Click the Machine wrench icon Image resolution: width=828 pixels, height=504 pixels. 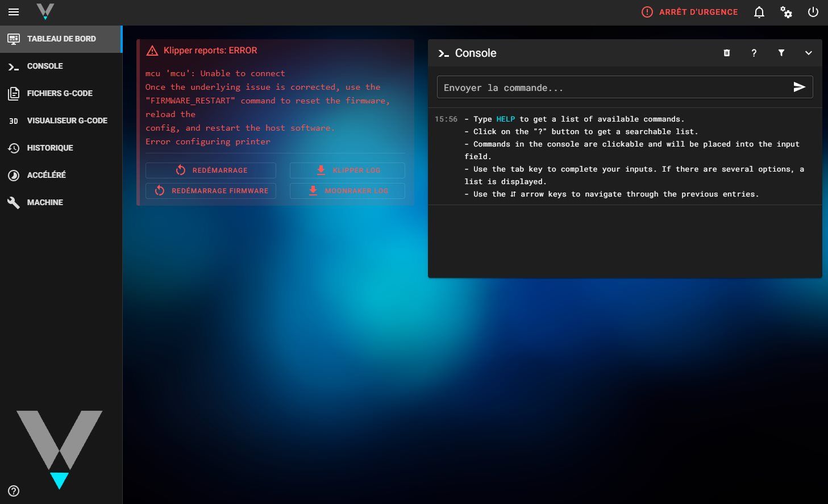pos(14,202)
